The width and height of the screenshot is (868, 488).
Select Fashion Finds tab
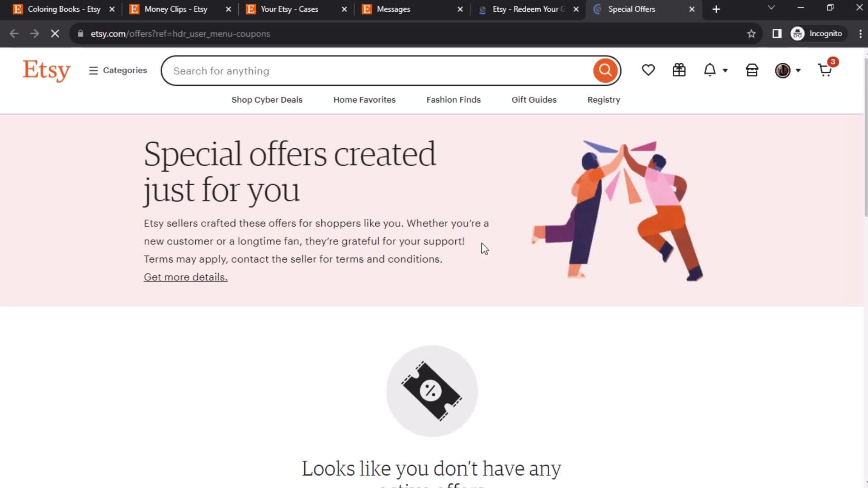(453, 99)
